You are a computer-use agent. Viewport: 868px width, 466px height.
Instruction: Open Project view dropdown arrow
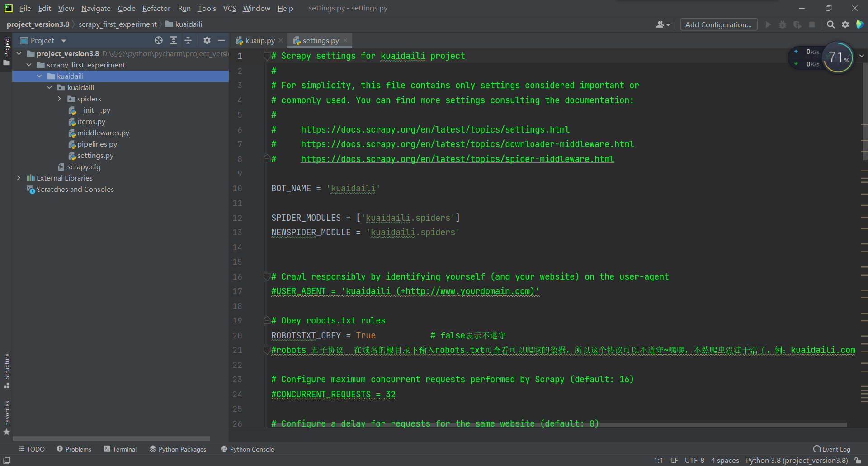64,41
